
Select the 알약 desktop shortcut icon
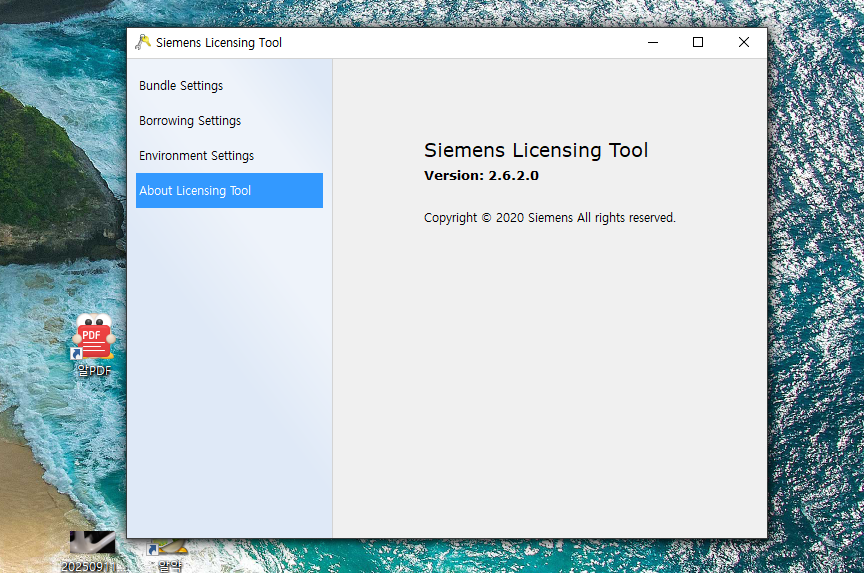pos(169,555)
